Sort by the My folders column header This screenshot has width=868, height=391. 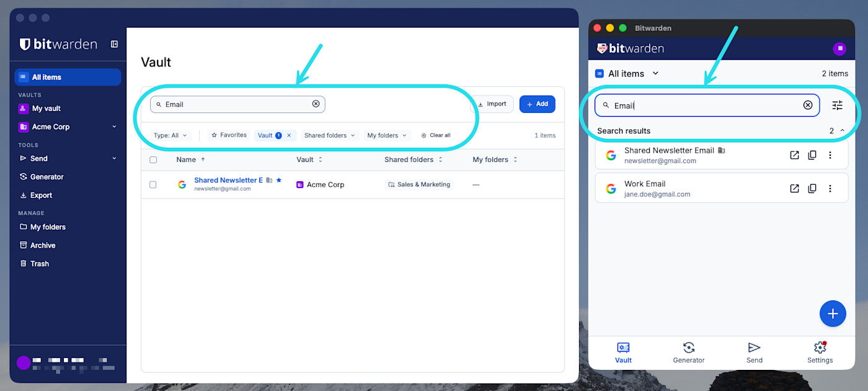(x=495, y=160)
